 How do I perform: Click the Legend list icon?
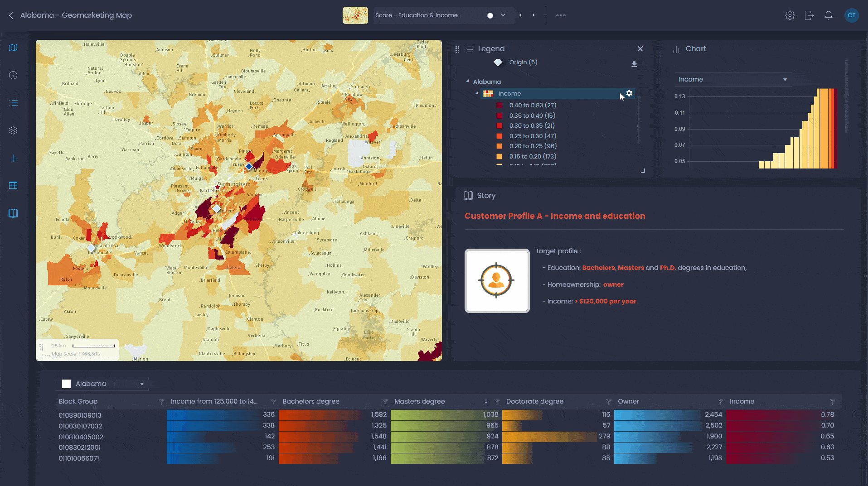(x=469, y=49)
